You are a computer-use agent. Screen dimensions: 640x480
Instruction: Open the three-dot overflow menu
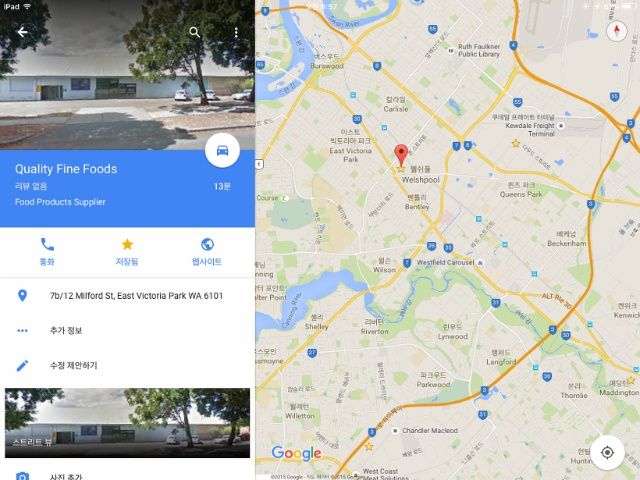pos(236,33)
